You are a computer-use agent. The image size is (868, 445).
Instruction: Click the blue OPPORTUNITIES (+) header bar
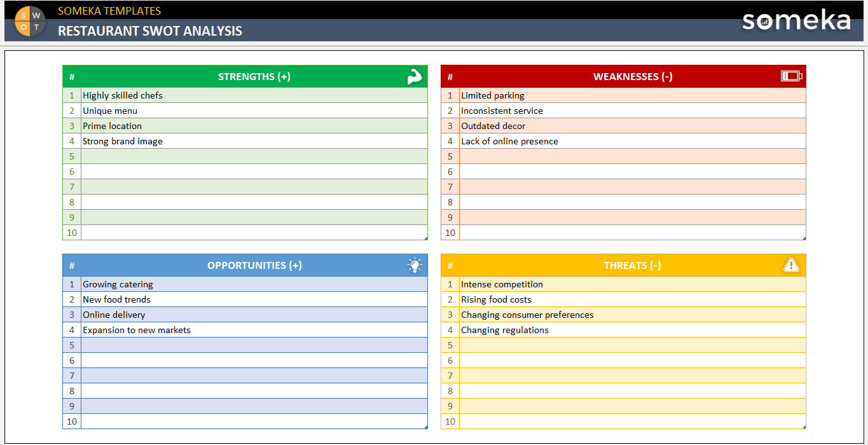click(254, 265)
